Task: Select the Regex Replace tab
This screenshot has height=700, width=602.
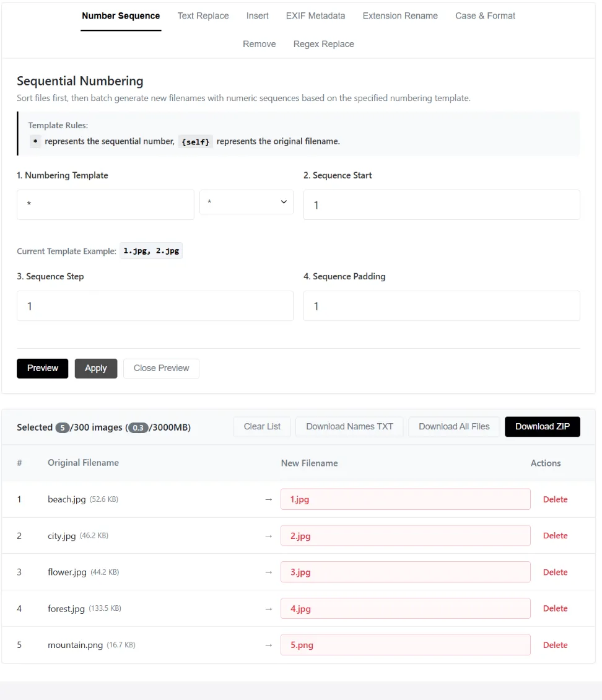Action: tap(323, 44)
